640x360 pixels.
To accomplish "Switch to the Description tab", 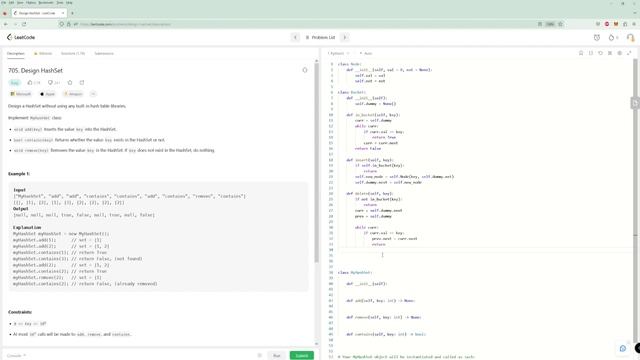I will (x=16, y=53).
